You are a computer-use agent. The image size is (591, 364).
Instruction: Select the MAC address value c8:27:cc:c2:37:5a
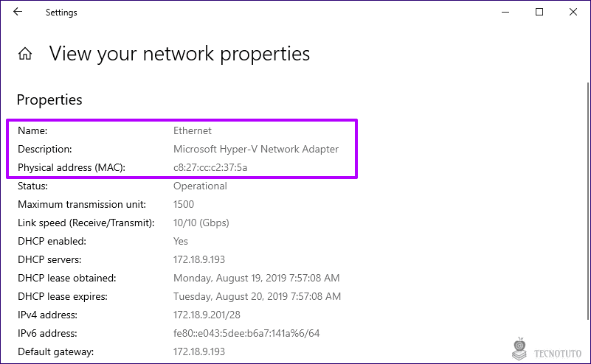[210, 167]
